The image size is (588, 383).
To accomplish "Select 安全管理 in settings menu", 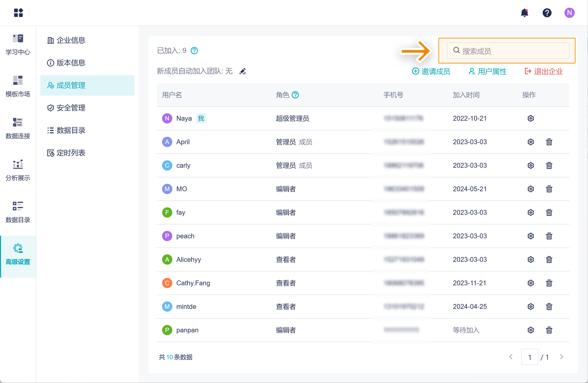I will point(71,108).
